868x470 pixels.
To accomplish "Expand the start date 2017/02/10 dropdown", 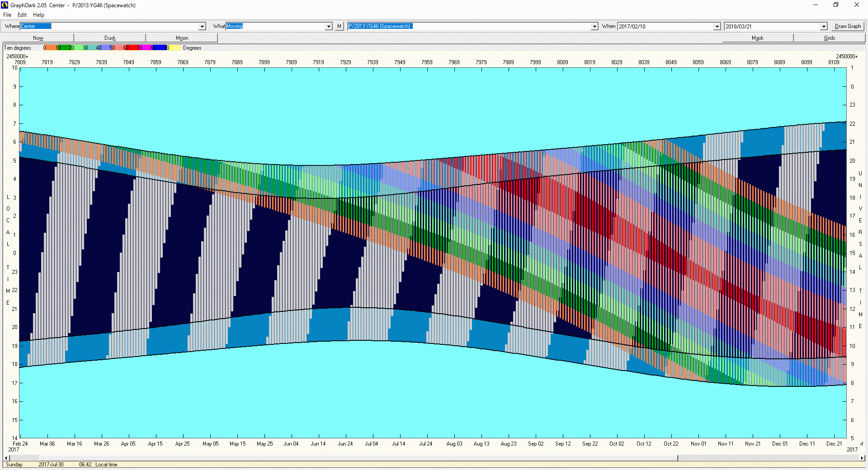I will [x=717, y=27].
